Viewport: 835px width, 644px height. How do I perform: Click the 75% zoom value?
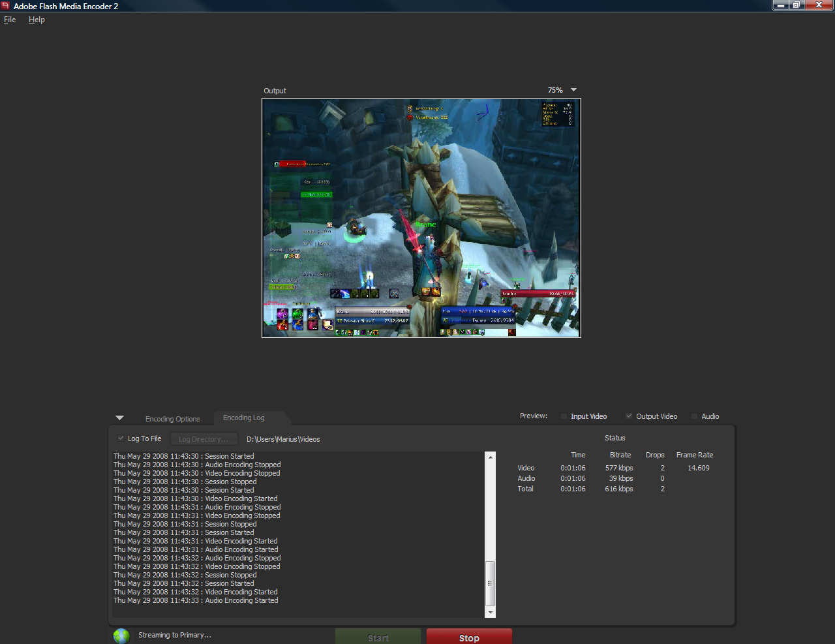[555, 90]
